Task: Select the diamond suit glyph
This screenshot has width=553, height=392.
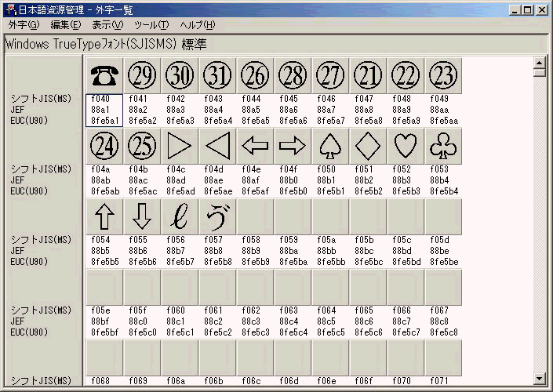Action: pyautogui.click(x=368, y=147)
